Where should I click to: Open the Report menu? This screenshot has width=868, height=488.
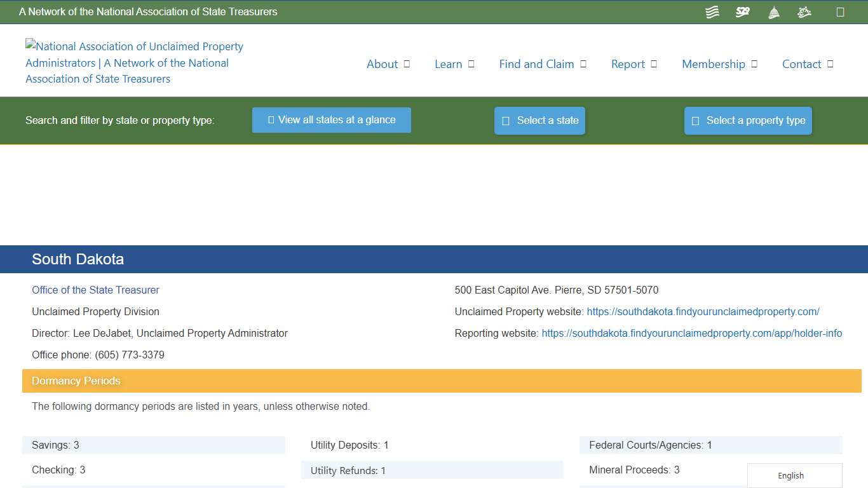pos(634,64)
